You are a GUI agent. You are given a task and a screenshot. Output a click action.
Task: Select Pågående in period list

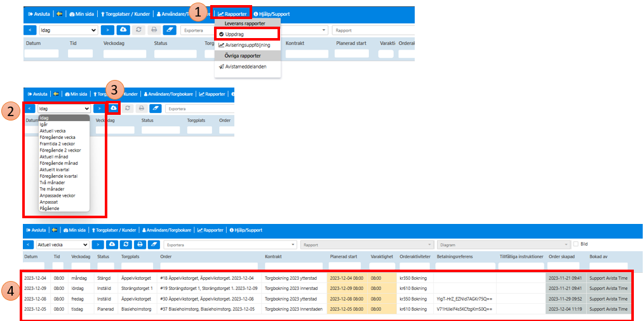tap(50, 209)
